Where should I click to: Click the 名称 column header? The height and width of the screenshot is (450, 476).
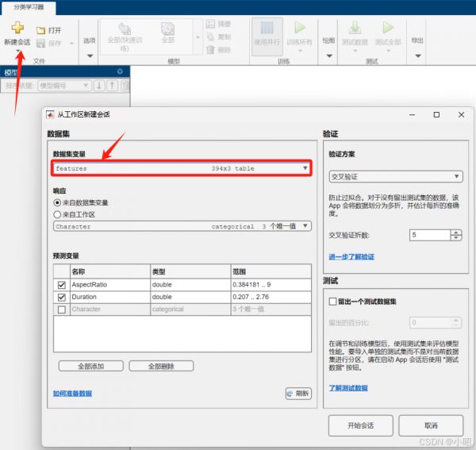point(110,271)
